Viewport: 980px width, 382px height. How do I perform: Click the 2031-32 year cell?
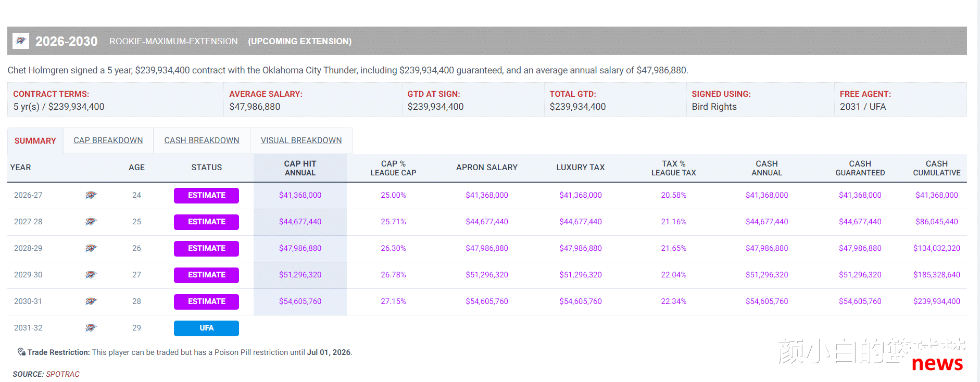[28, 328]
